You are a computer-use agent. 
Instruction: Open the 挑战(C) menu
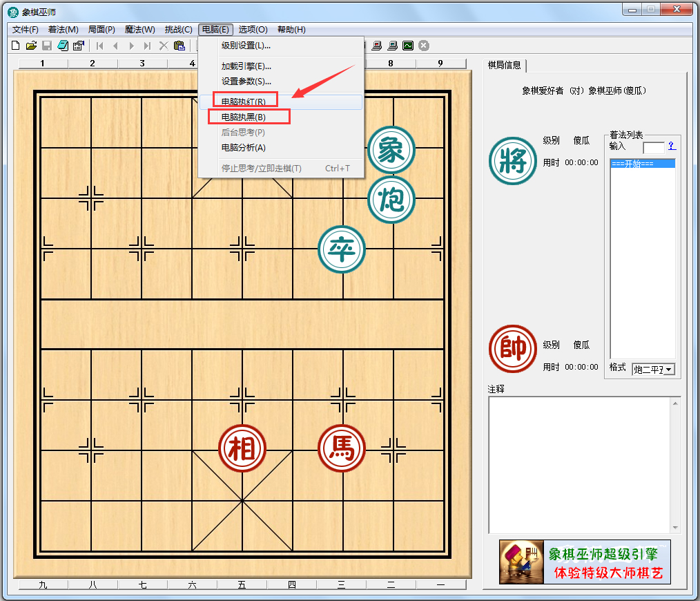pos(179,30)
